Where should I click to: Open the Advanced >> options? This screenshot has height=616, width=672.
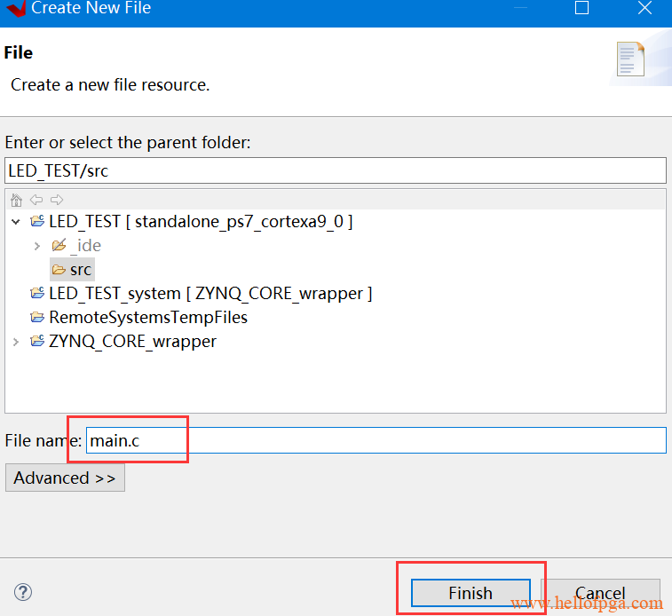pyautogui.click(x=65, y=478)
